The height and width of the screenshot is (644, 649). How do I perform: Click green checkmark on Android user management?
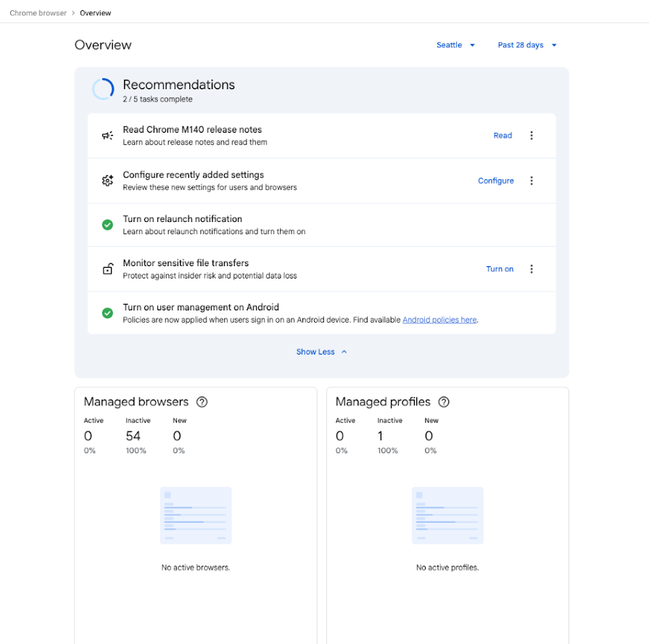(107, 313)
